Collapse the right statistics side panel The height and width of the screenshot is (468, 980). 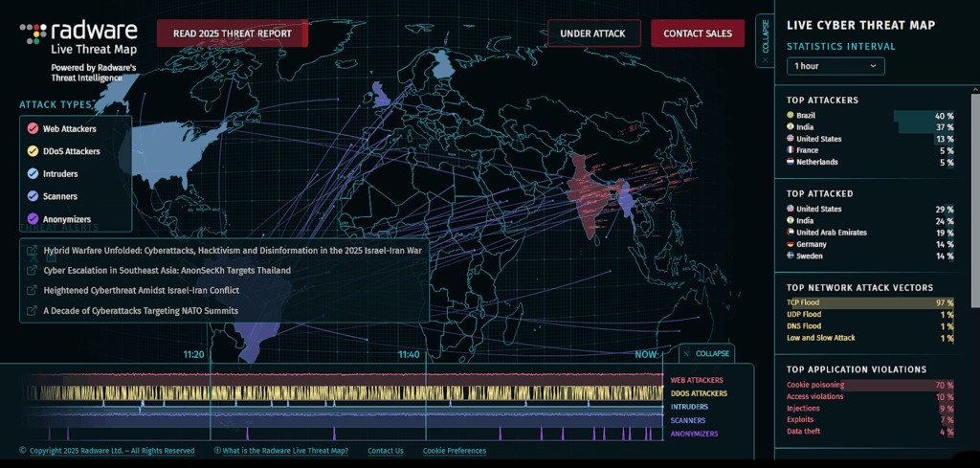[764, 41]
